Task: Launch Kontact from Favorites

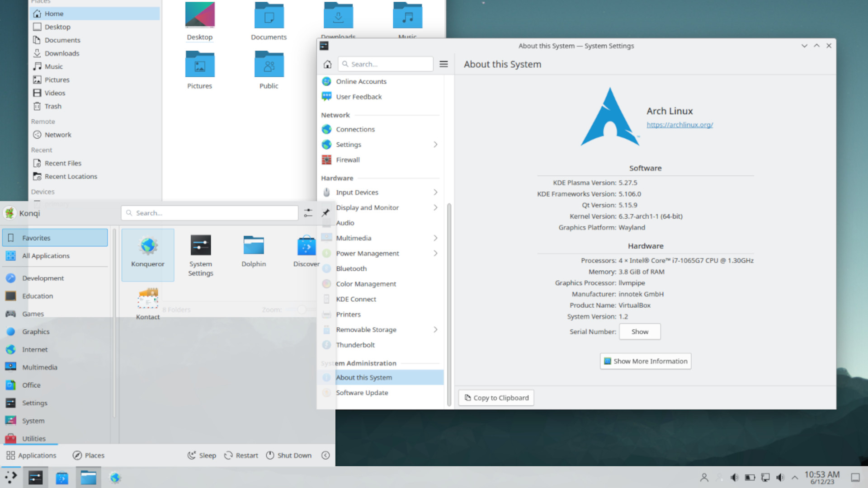Action: click(148, 304)
